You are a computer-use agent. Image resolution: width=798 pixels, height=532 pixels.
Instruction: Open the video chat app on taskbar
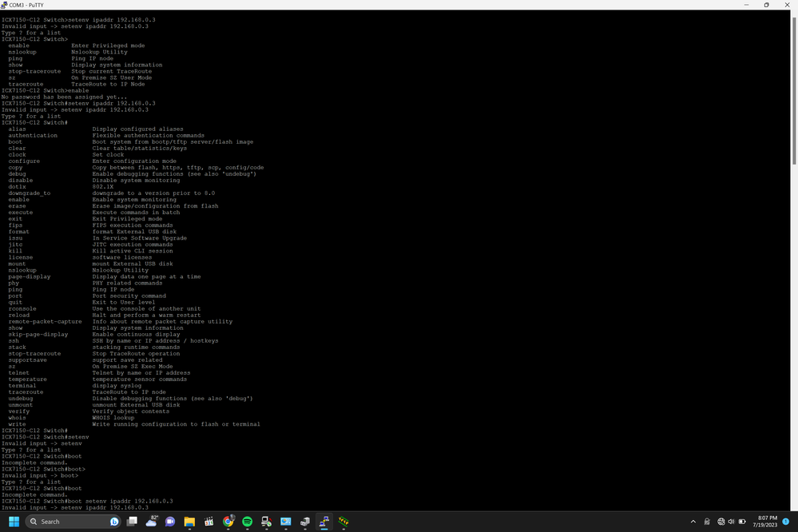170,522
